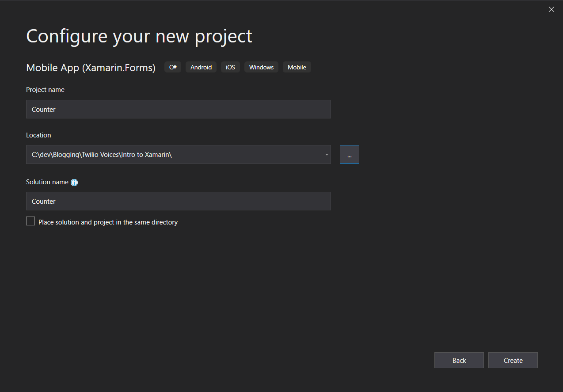This screenshot has width=563, height=392.
Task: Click the Mobile project type tag
Action: (297, 67)
